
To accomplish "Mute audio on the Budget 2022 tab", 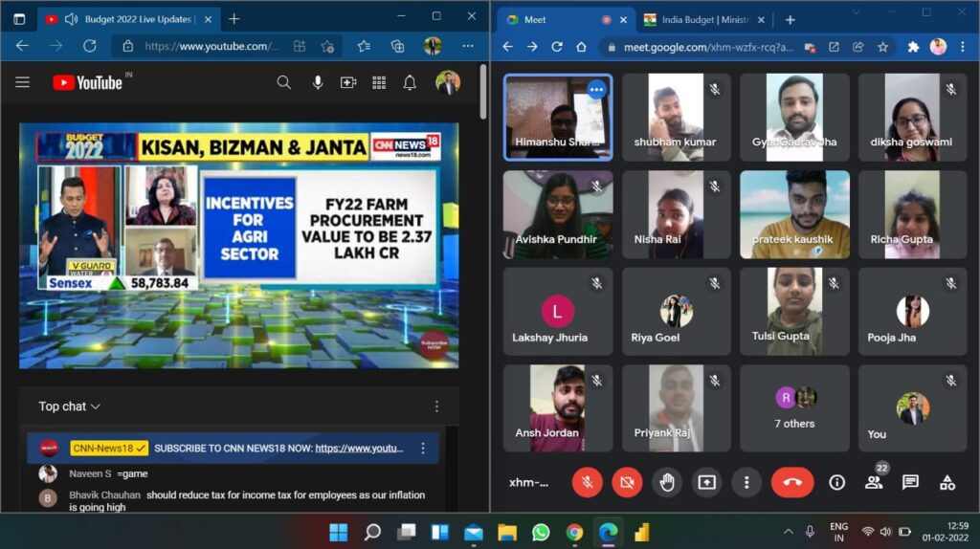I will [71, 19].
